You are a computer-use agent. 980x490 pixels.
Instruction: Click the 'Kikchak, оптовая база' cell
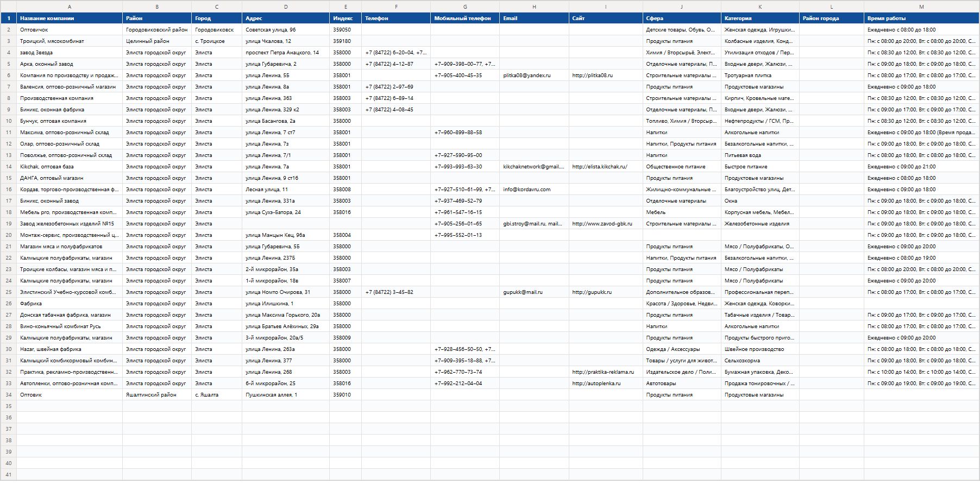coord(70,167)
